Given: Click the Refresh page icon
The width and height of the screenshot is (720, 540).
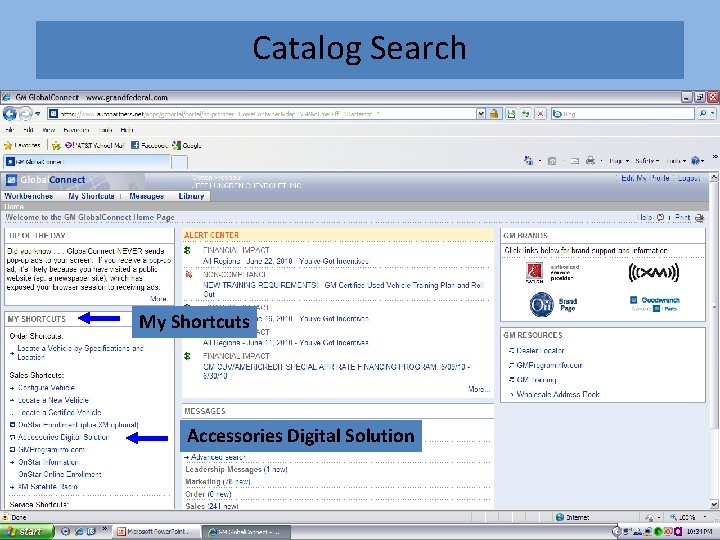Looking at the screenshot, I should (x=525, y=113).
